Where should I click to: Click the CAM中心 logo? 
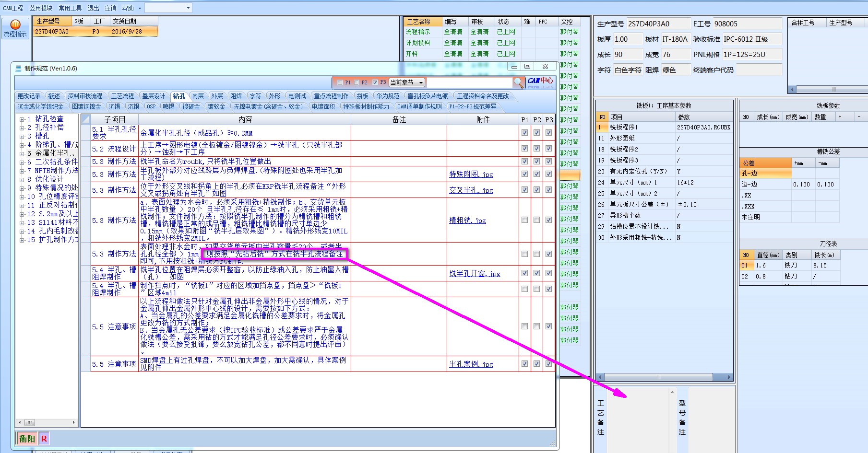click(540, 81)
